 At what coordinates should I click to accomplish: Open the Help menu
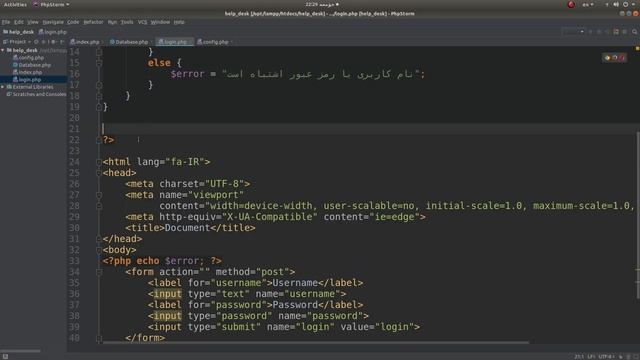click(x=179, y=22)
